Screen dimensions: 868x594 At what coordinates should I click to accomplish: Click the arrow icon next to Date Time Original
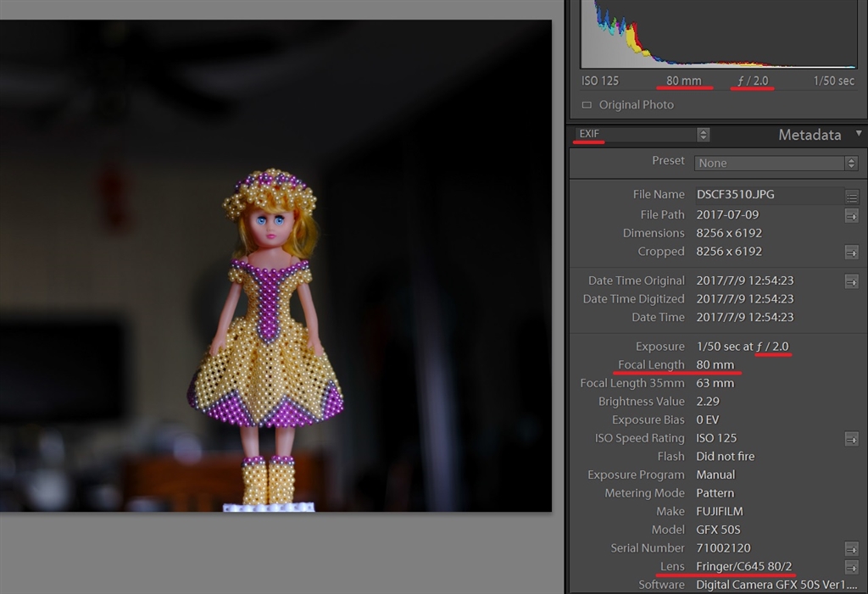click(x=851, y=281)
